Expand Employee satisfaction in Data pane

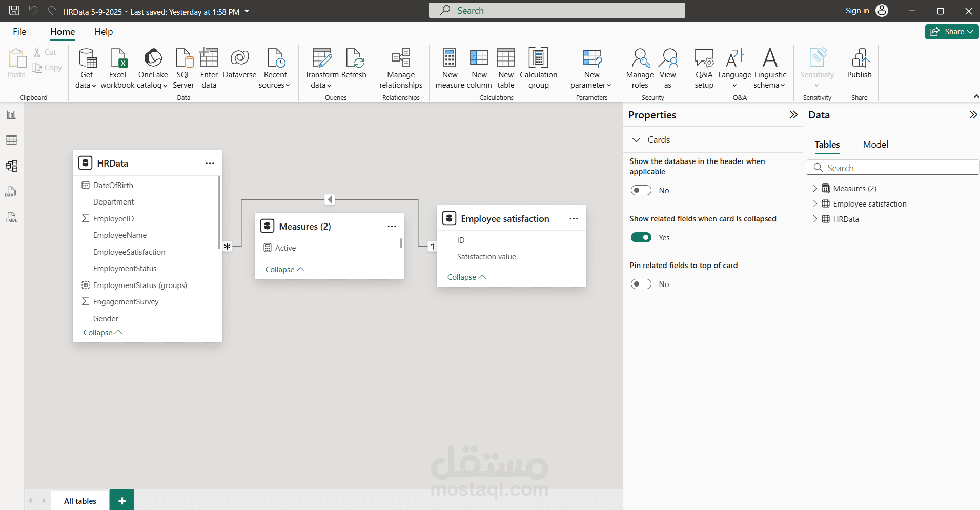(815, 203)
